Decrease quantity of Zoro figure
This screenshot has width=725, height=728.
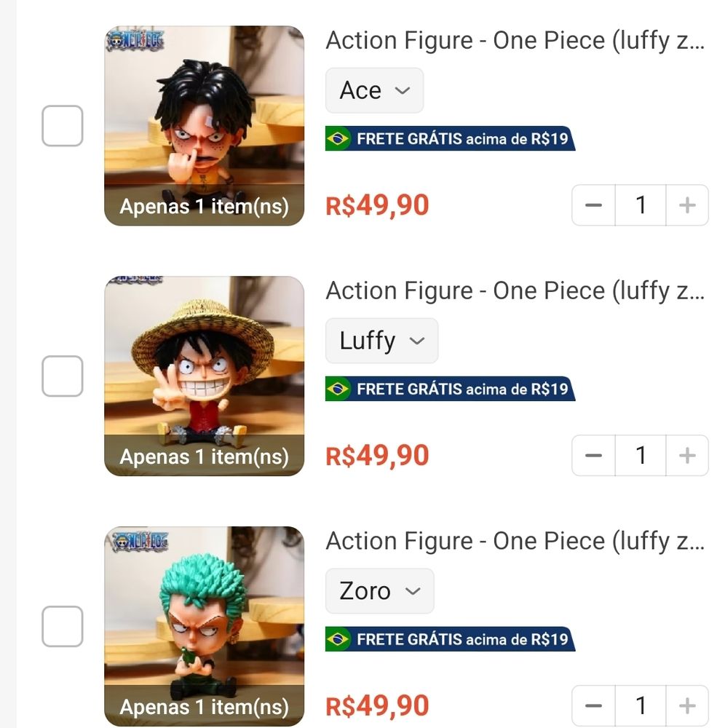[594, 705]
